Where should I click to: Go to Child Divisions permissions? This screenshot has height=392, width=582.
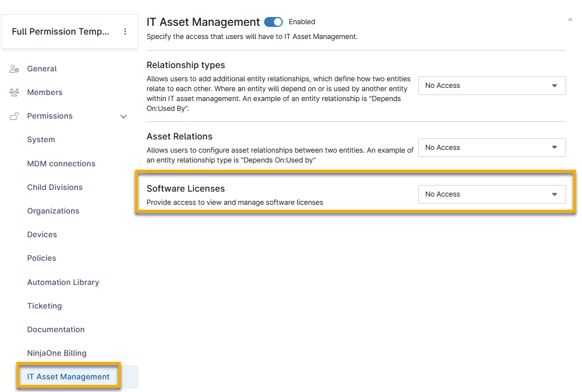point(55,187)
